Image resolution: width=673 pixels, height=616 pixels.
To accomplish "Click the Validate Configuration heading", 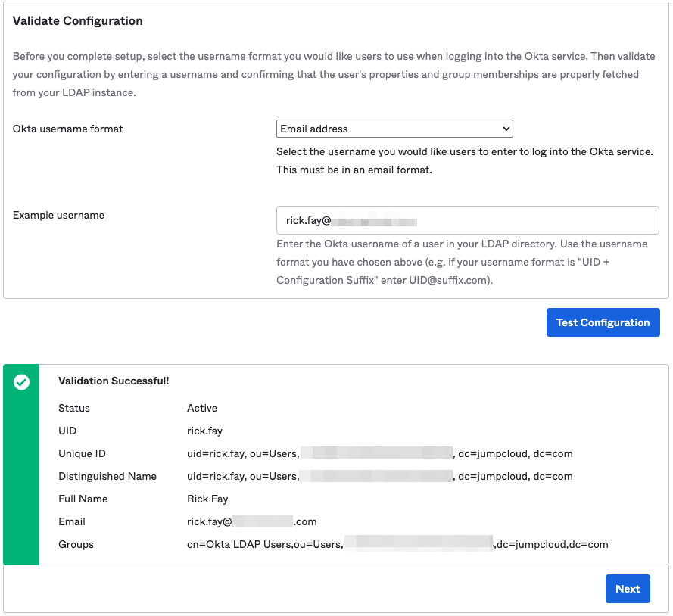I will (78, 21).
